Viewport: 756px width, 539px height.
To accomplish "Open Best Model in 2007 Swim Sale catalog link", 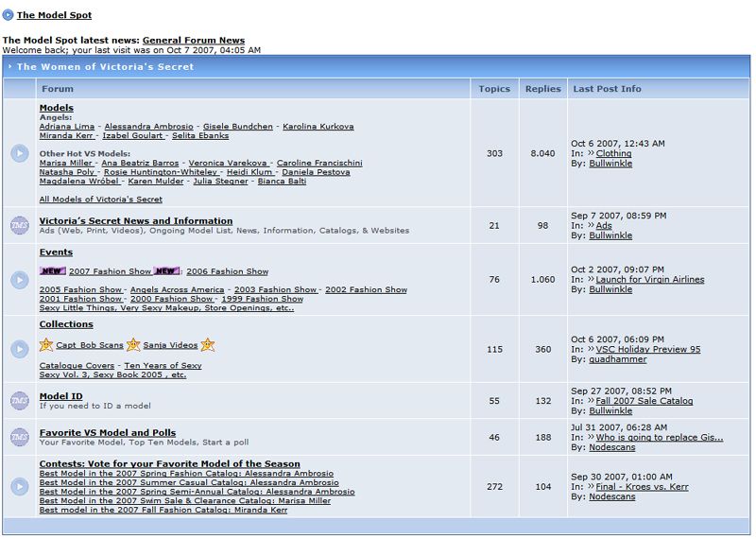I will [185, 501].
